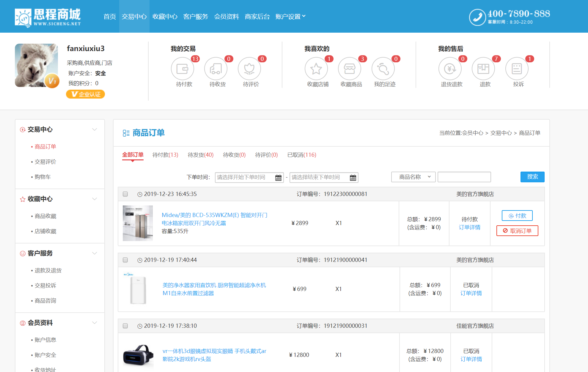Click the 交易中心 breadcrumb link
The width and height of the screenshot is (588, 372).
coord(501,133)
